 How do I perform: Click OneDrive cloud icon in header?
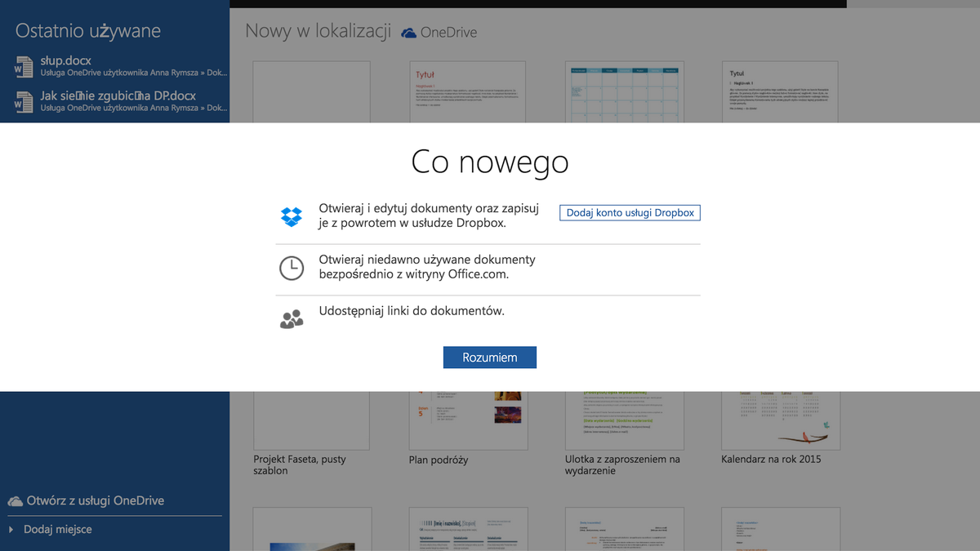408,33
